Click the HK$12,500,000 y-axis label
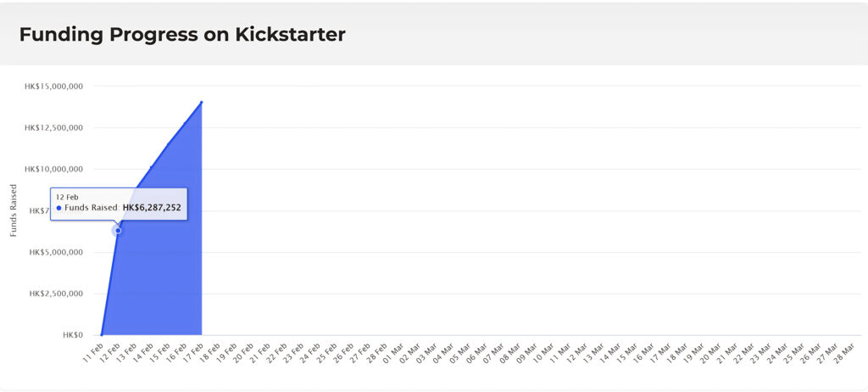Screen dimensions: 868x392 [x=53, y=128]
